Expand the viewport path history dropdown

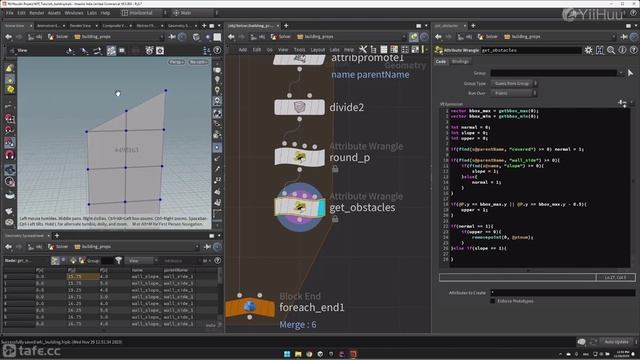(x=162, y=37)
